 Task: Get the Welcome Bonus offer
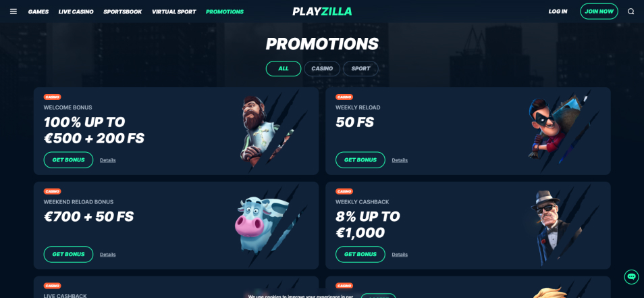pyautogui.click(x=68, y=160)
